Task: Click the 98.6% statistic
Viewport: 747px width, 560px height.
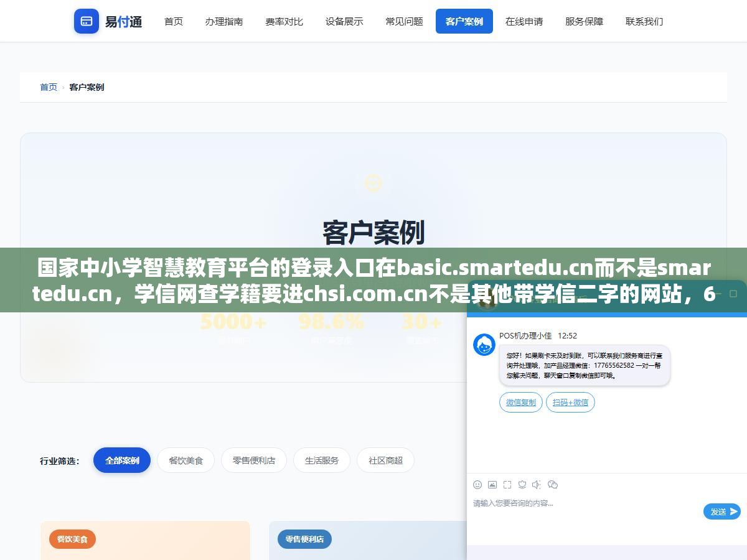Action: 331,322
